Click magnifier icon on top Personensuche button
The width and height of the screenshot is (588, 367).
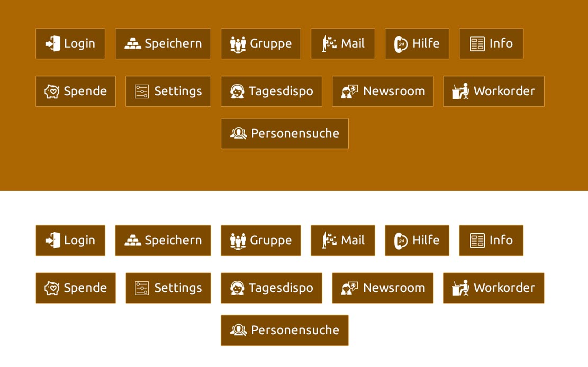tap(239, 133)
